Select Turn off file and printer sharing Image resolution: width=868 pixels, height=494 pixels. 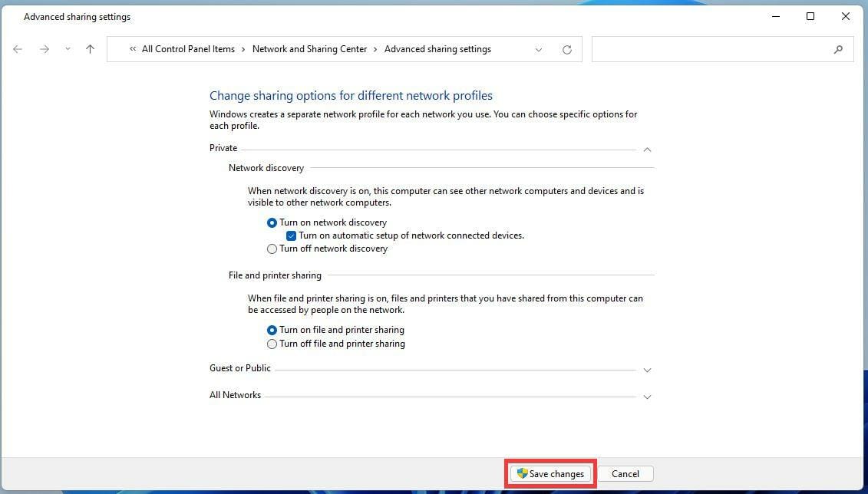point(272,344)
